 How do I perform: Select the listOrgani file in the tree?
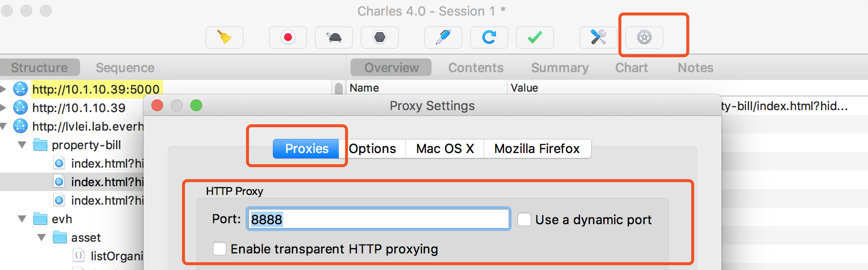pos(116,255)
